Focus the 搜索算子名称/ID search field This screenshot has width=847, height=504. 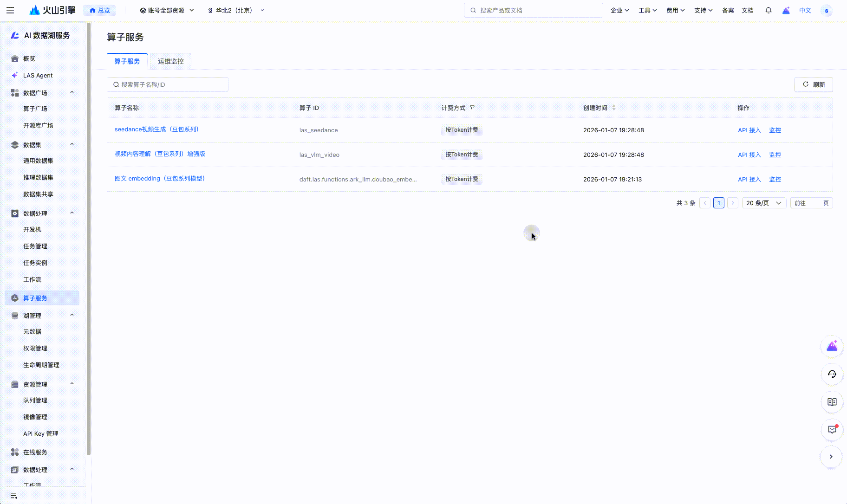click(x=168, y=84)
